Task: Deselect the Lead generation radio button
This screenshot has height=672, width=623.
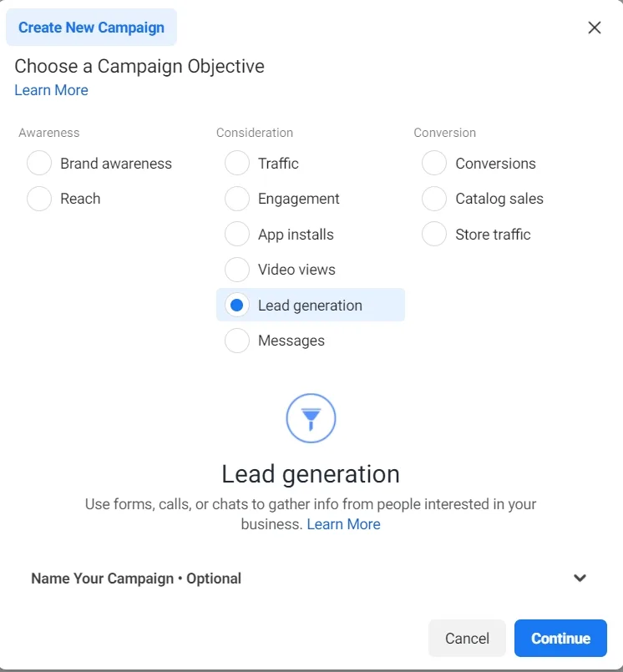Action: point(236,305)
